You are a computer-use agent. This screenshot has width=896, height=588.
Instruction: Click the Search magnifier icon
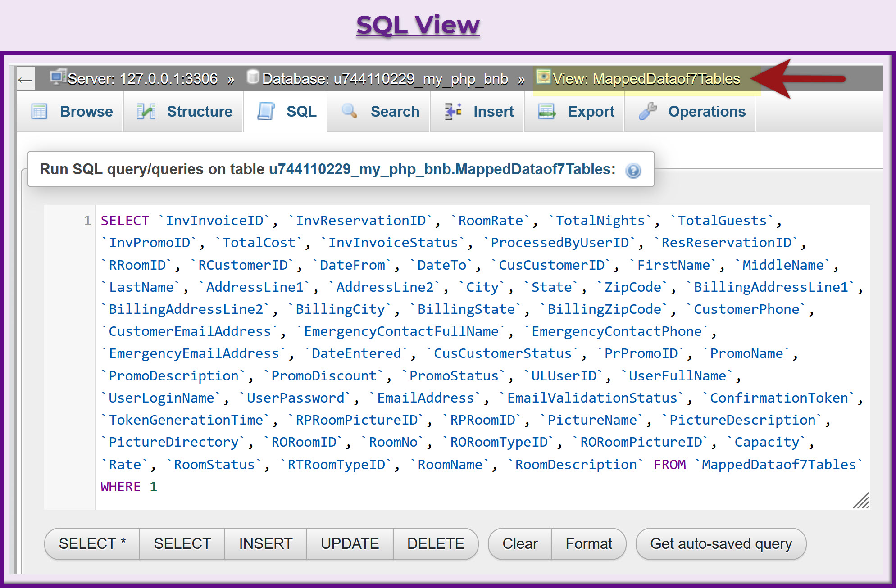(350, 111)
